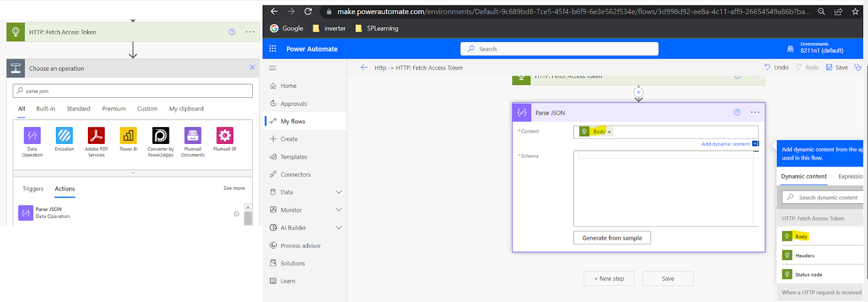The width and height of the screenshot is (868, 302).
Task: Click the info icon next to Parse JSON action
Action: [x=237, y=213]
